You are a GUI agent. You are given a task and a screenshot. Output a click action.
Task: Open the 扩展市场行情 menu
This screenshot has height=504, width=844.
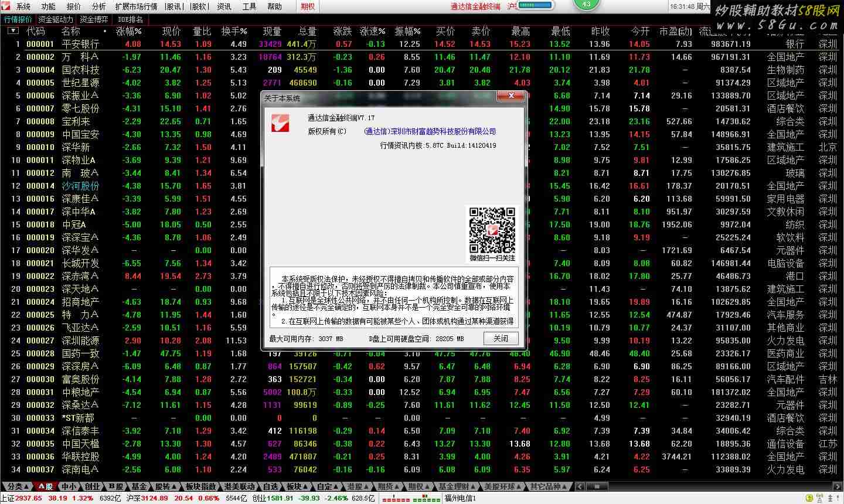coord(136,6)
